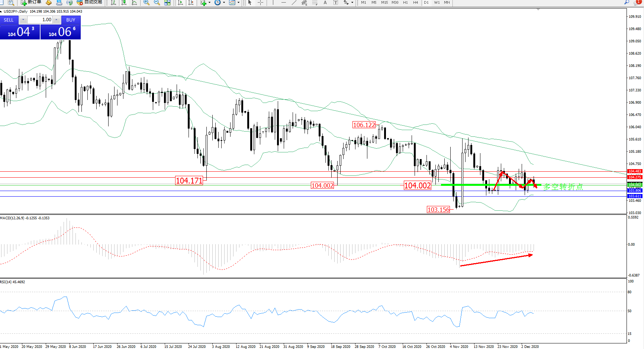Screen dimensions: 644x349
Task: Toggle chart auto scroll
Action: coord(180,3)
